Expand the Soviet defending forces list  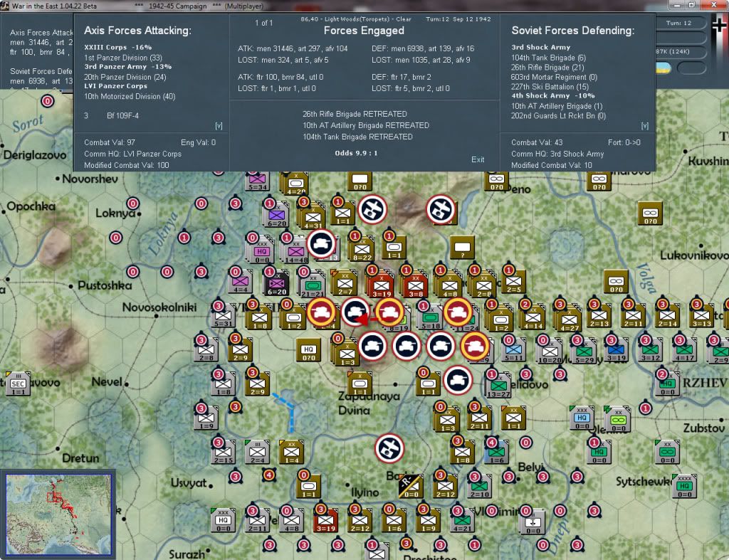(x=644, y=126)
